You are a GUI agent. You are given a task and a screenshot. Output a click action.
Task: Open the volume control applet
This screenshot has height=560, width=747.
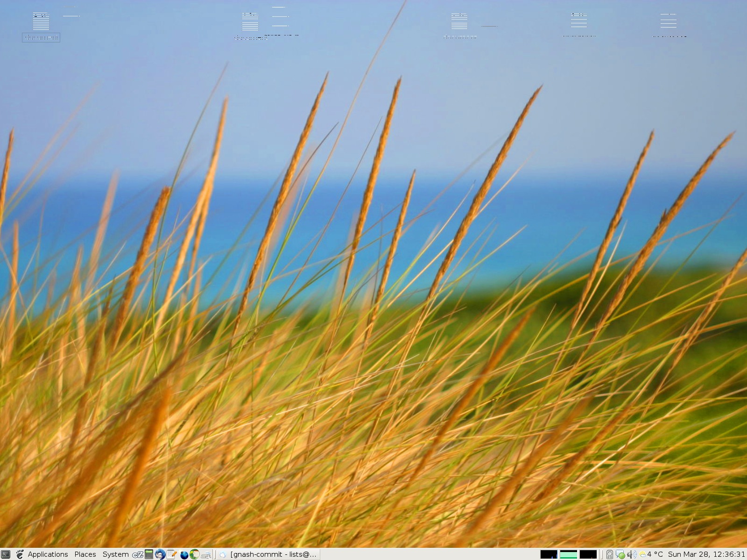pos(631,554)
